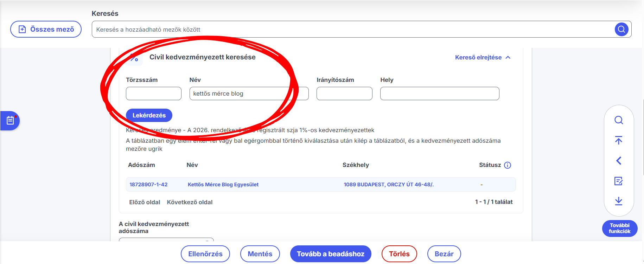Go to Előző oldal
This screenshot has height=264, width=644.
(145, 202)
